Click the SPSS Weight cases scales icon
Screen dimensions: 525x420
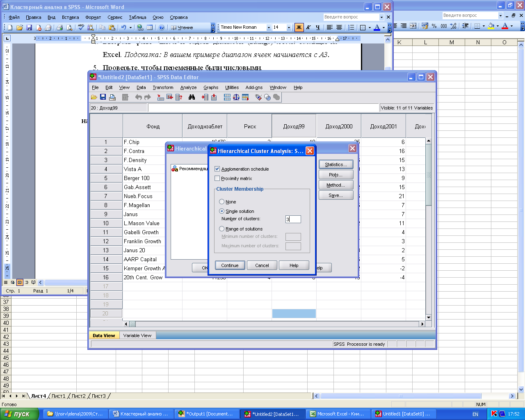point(236,97)
